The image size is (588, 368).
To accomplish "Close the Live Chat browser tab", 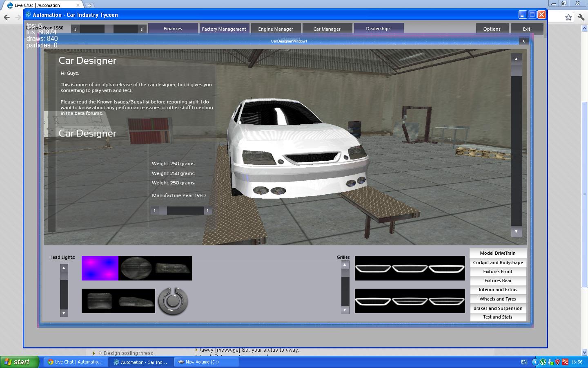I will (x=78, y=5).
